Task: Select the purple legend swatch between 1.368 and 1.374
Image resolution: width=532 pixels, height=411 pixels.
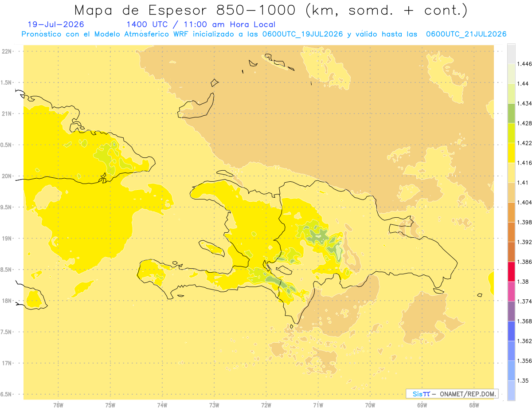Action: tap(511, 311)
